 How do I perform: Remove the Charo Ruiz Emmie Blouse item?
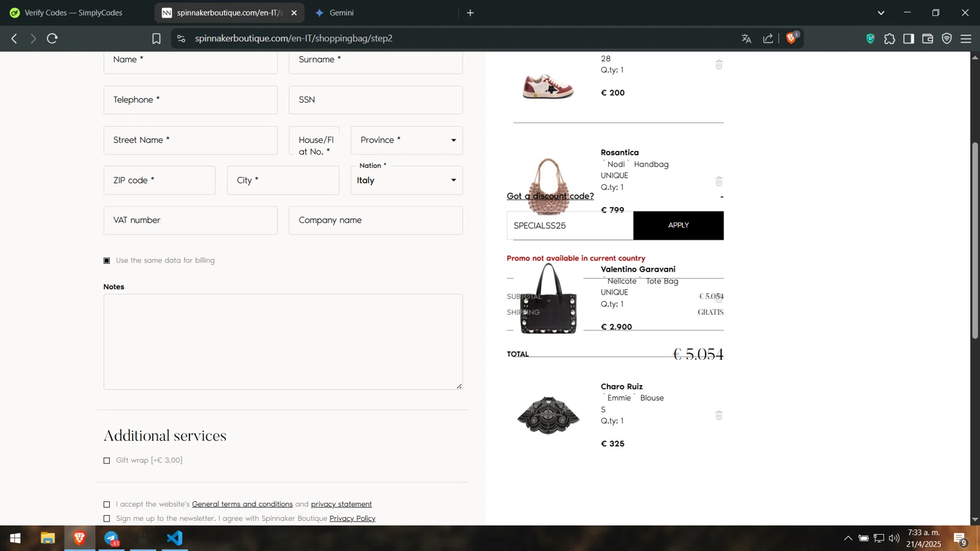pos(719,415)
